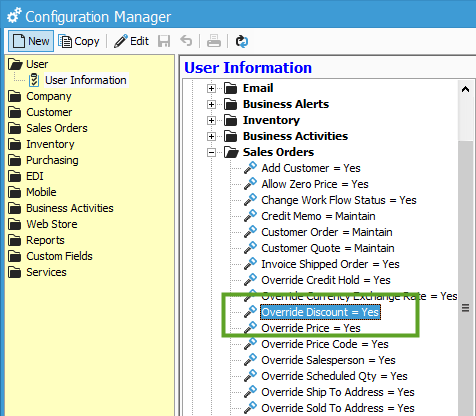Expand the Email node
The width and height of the screenshot is (476, 416).
(x=211, y=88)
